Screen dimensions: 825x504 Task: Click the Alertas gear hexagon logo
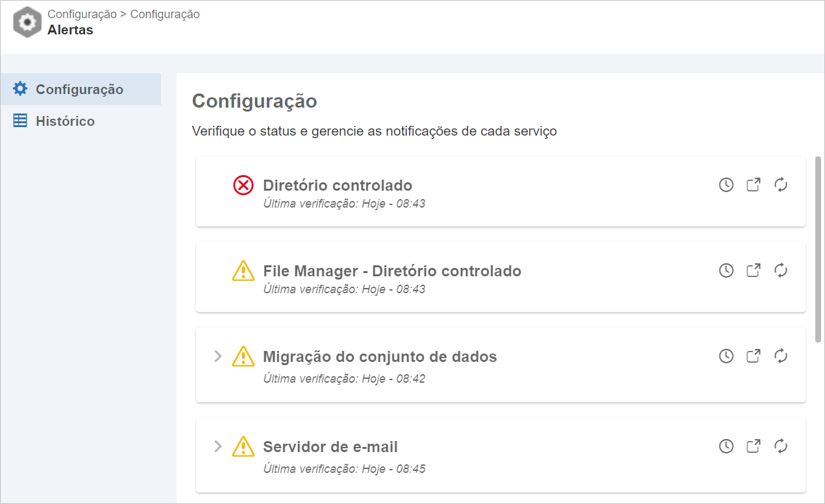(27, 22)
